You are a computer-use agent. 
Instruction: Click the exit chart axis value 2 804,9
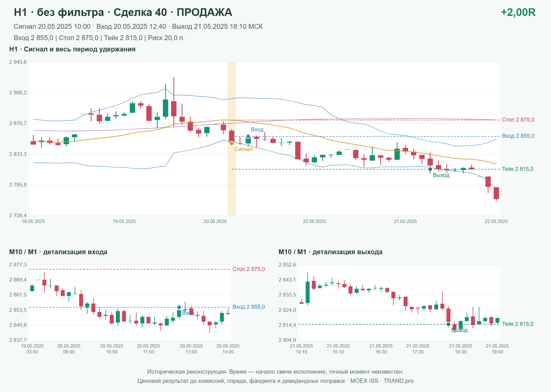[x=287, y=340]
